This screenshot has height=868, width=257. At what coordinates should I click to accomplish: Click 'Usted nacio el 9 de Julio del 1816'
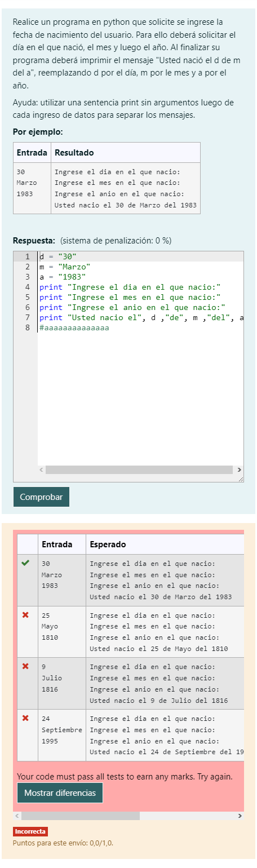coord(159,701)
